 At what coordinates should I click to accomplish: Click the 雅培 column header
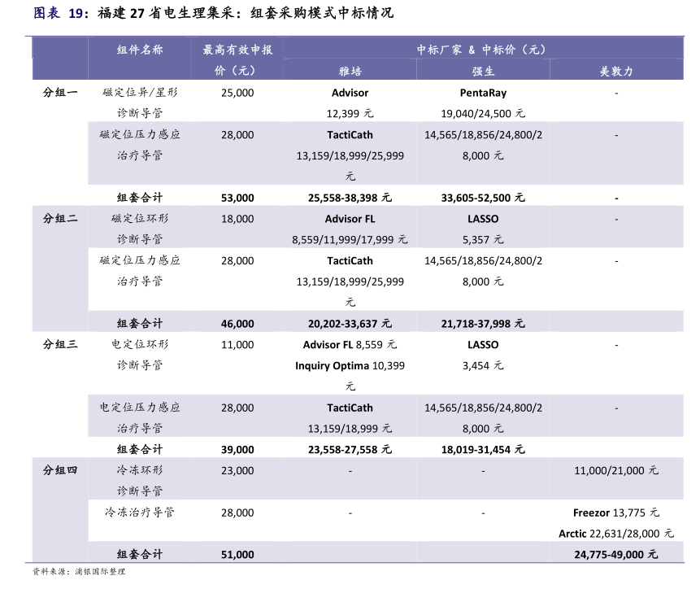pos(350,71)
